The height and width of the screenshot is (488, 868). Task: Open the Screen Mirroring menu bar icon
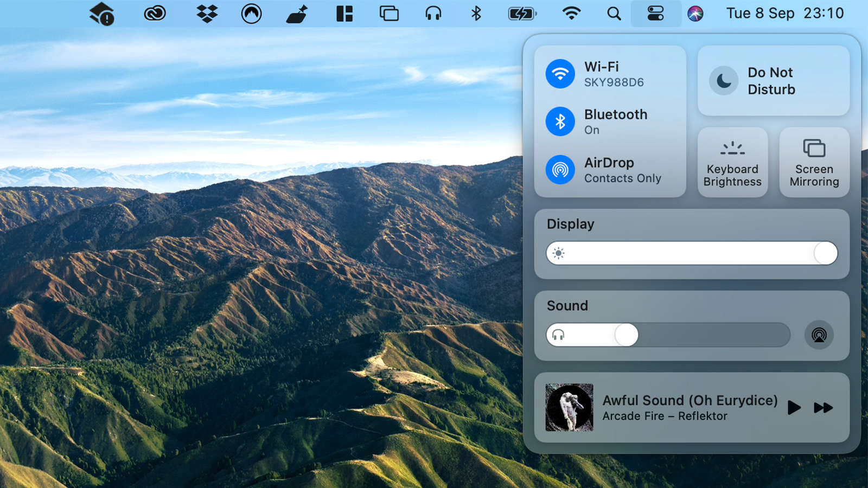[x=389, y=14]
